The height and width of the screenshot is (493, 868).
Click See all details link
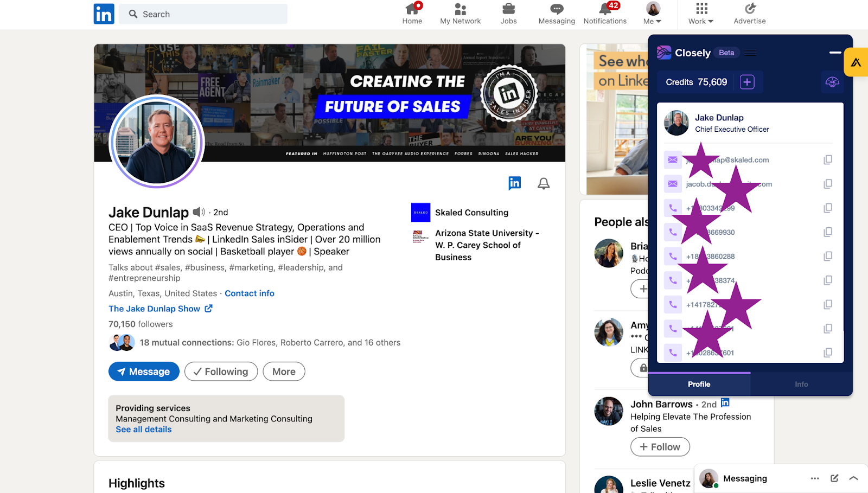tap(144, 429)
